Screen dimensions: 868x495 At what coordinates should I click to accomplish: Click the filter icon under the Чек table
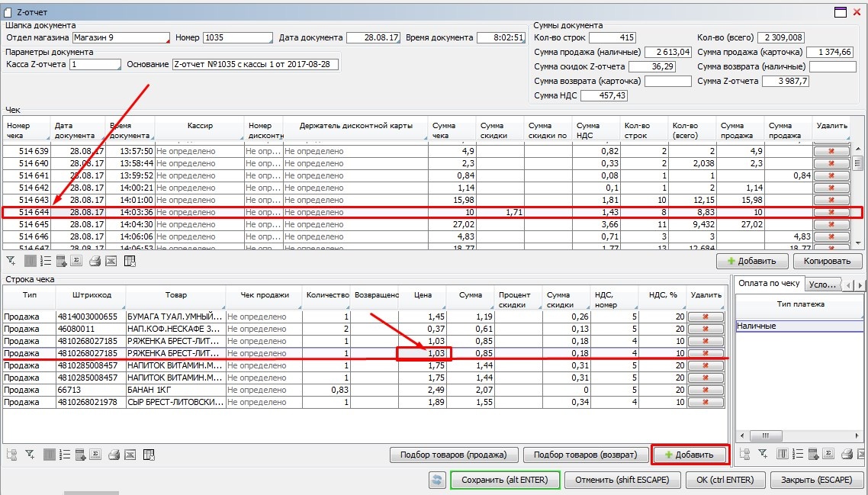coord(11,261)
